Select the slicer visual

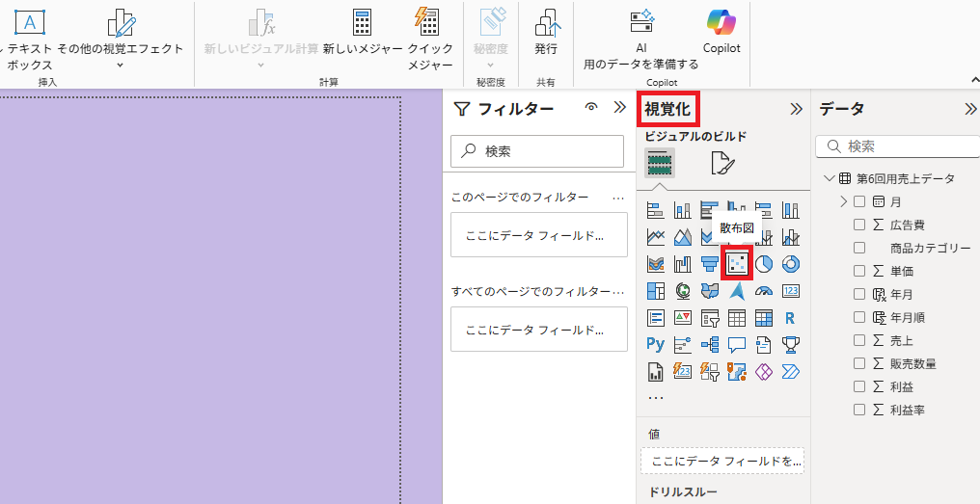pyautogui.click(x=709, y=318)
